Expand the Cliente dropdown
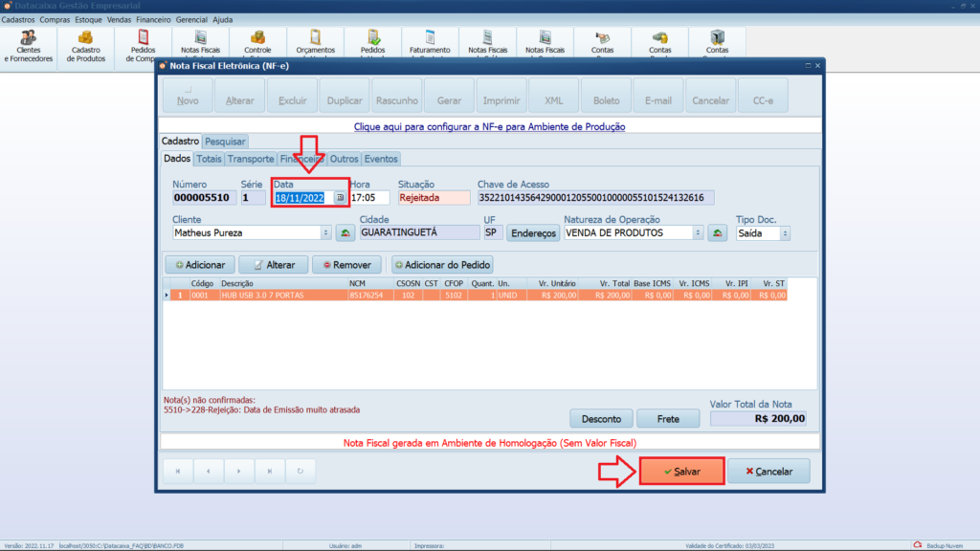The image size is (980, 551). tap(326, 232)
